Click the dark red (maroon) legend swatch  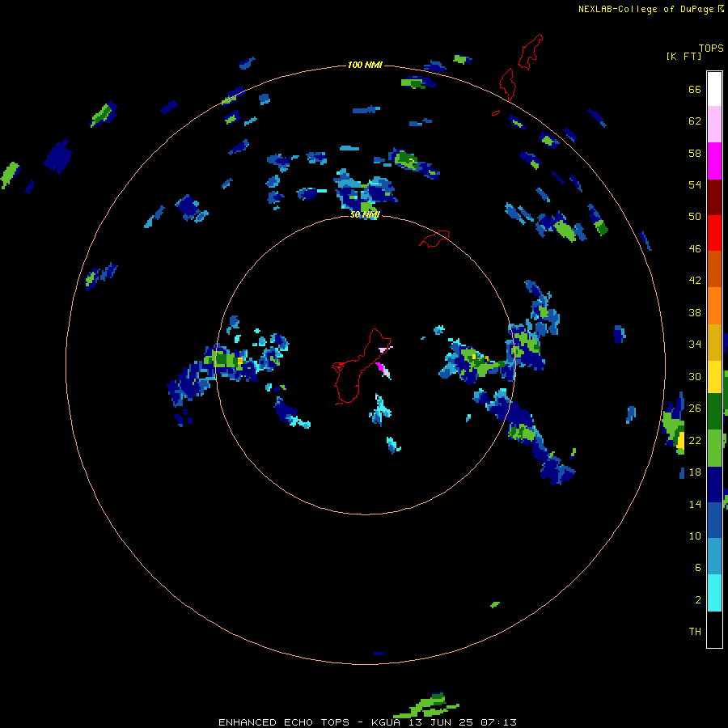714,197
